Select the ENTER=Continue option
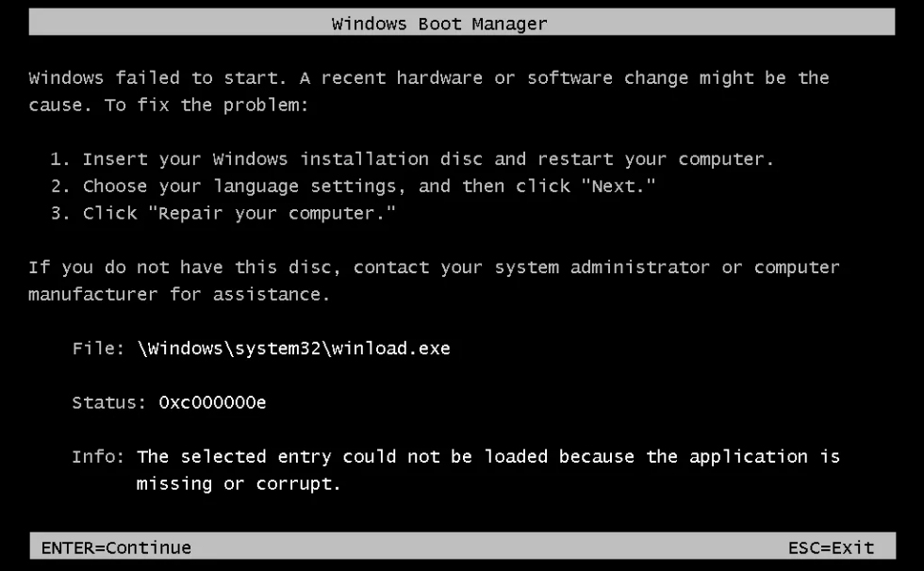This screenshot has width=924, height=571. (116, 547)
